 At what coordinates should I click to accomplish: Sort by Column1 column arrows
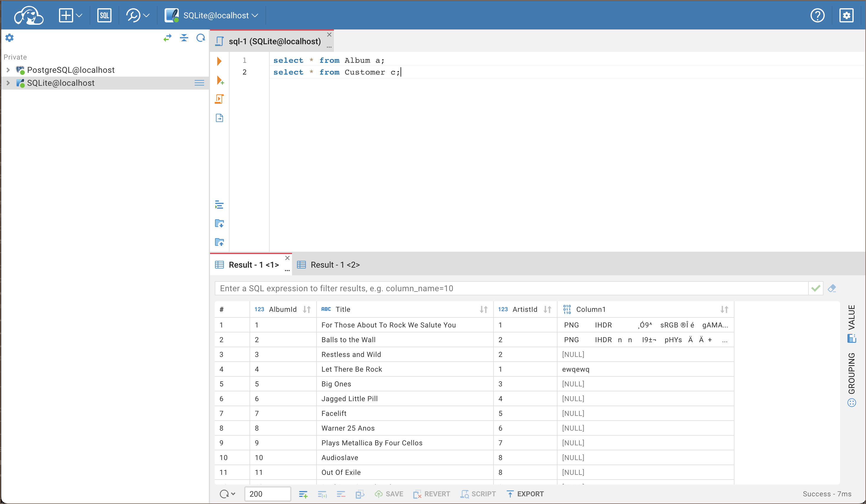pyautogui.click(x=724, y=309)
